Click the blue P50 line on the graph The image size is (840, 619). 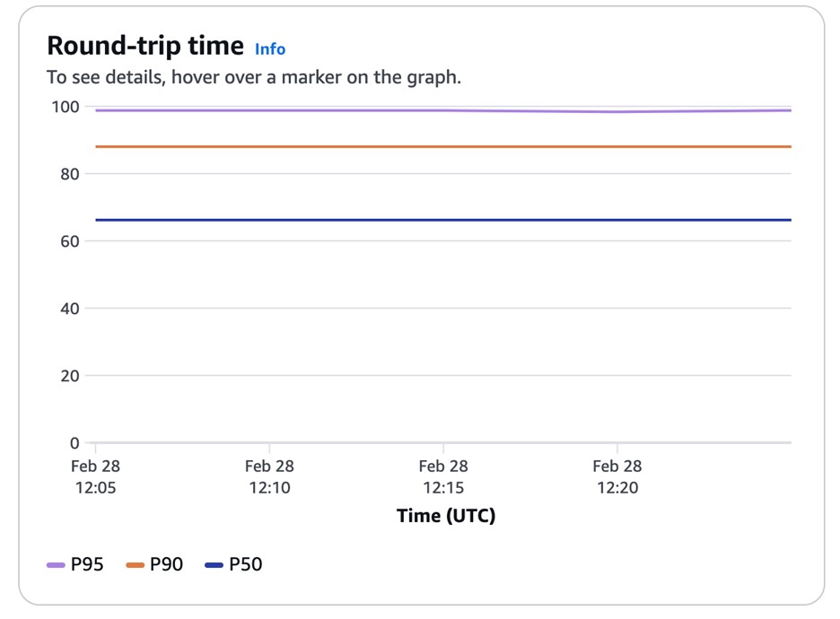(359, 220)
